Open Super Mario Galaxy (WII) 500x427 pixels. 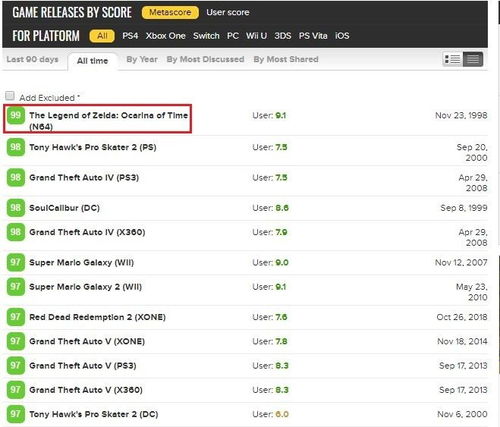coord(81,263)
